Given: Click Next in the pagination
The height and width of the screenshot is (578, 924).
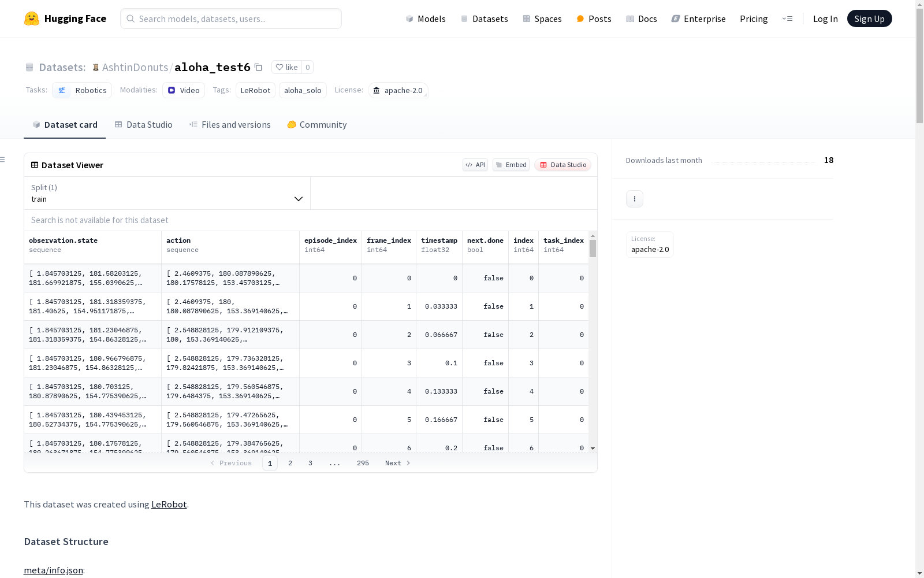Looking at the screenshot, I should [398, 463].
